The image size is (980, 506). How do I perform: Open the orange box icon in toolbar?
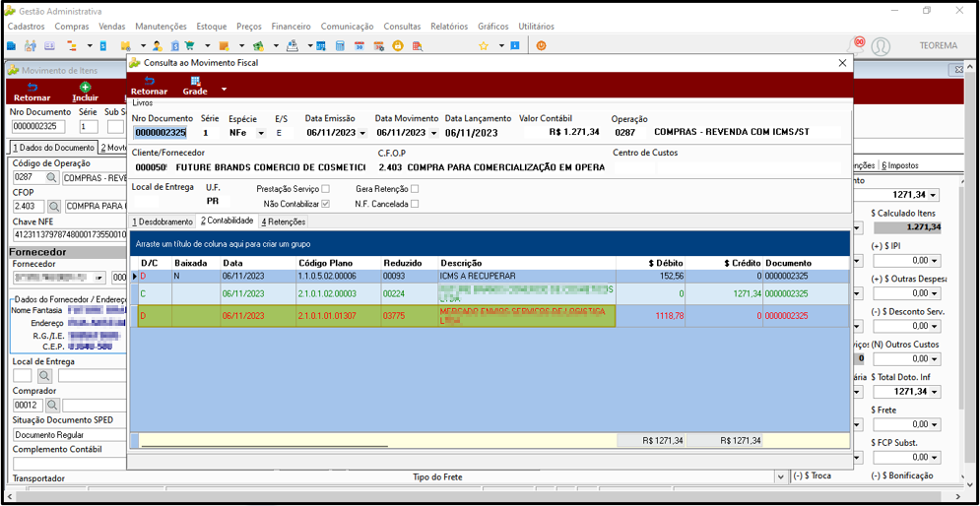click(225, 45)
